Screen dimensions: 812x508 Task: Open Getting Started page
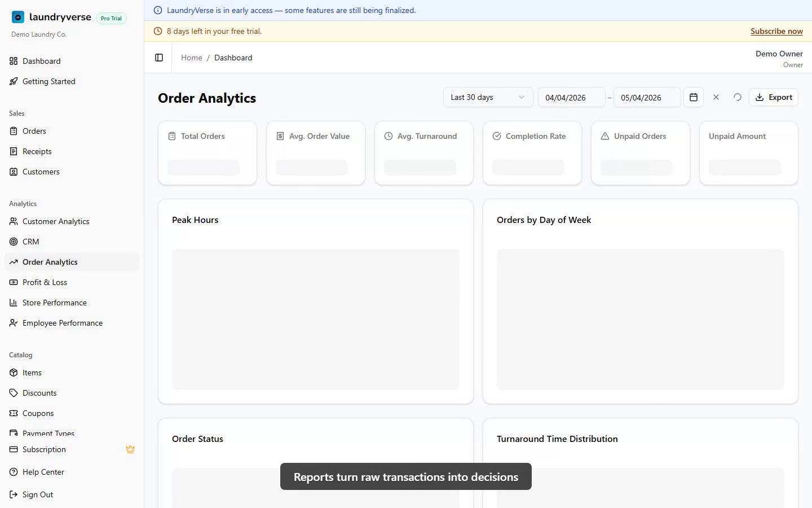pos(72,81)
